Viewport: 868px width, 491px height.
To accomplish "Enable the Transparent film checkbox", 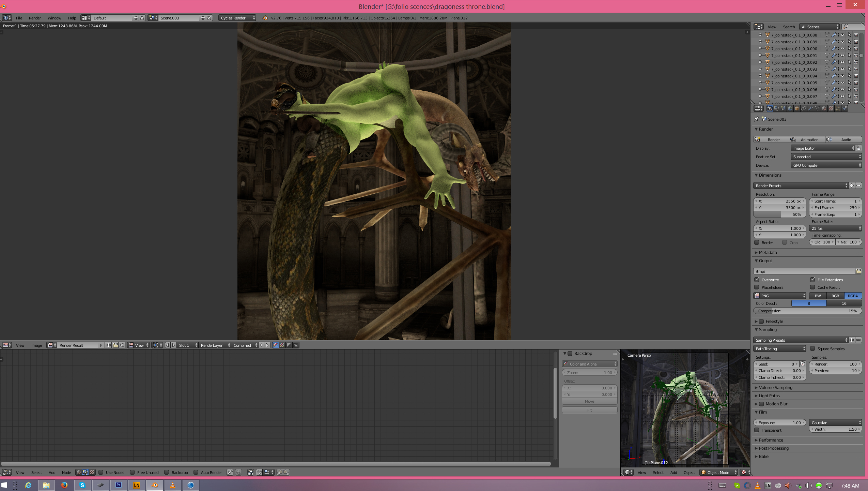I will (x=757, y=430).
